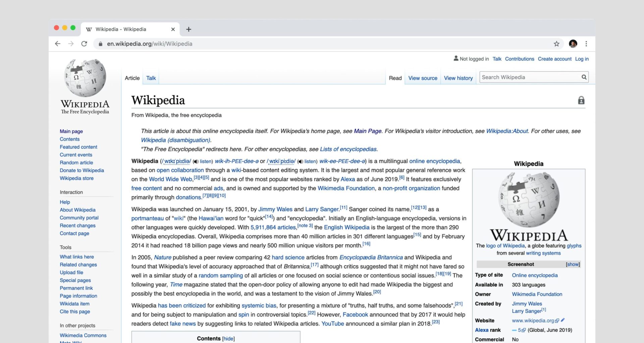Image resolution: width=644 pixels, height=343 pixels.
Task: Bookmark the page via the star icon
Action: (x=556, y=44)
